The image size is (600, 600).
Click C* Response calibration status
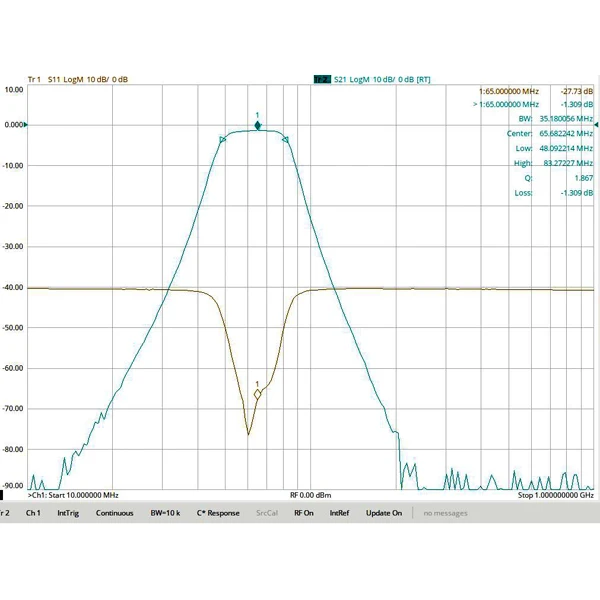[x=218, y=513]
